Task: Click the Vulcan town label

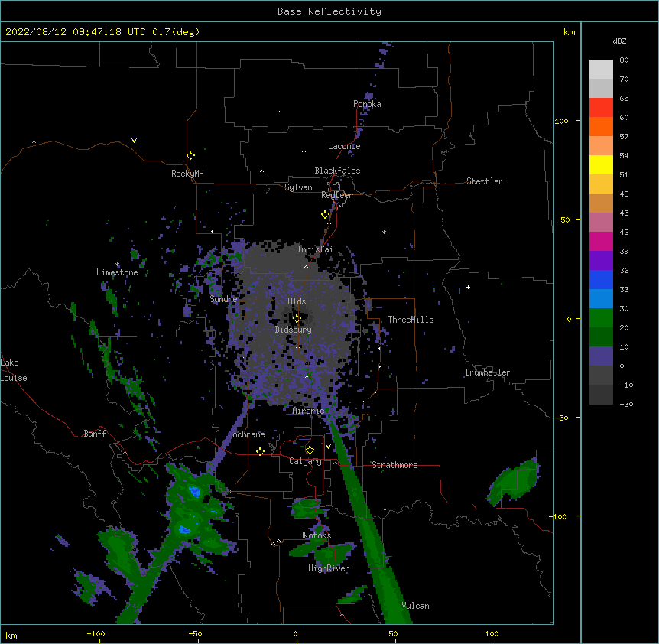Action: 415,606
